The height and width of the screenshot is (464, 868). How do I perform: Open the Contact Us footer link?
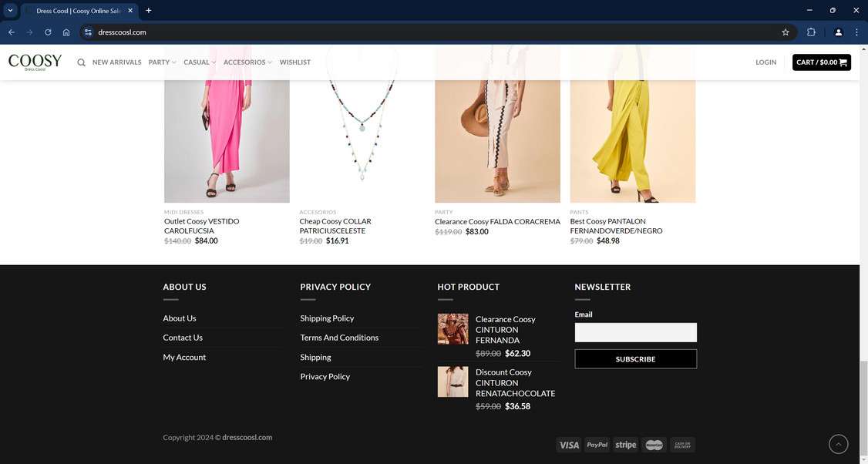pyautogui.click(x=183, y=338)
